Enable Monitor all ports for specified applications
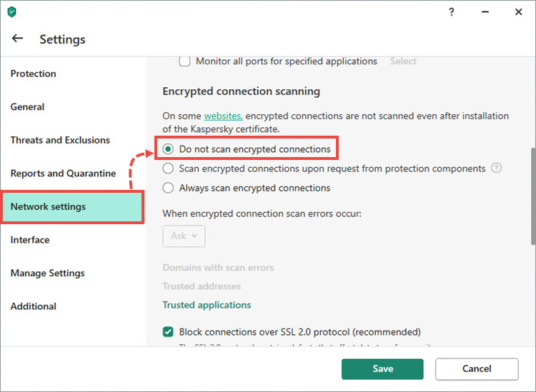The image size is (536, 392). 184,61
